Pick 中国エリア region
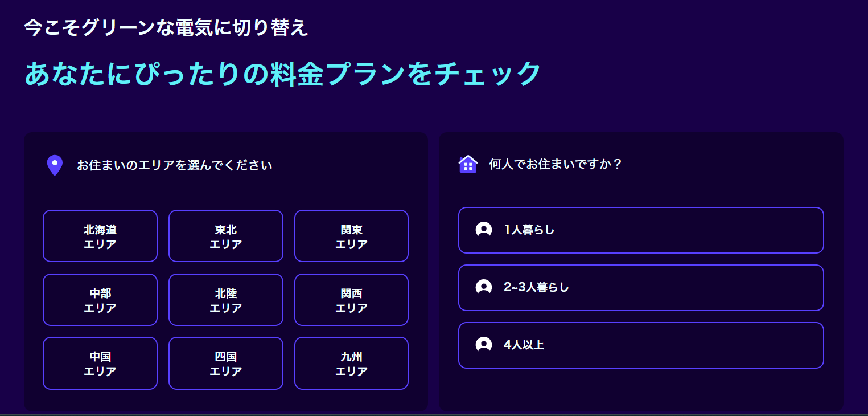The width and height of the screenshot is (868, 416). [100, 363]
